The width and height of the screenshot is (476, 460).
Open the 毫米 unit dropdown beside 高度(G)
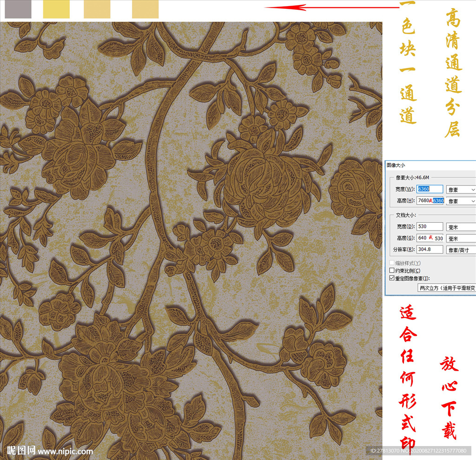click(461, 239)
